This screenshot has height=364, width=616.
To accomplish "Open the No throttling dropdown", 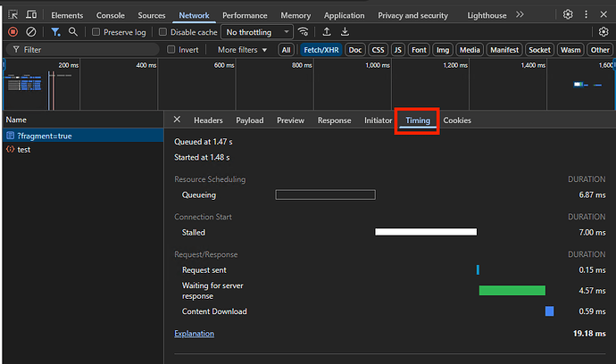I will coord(255,32).
